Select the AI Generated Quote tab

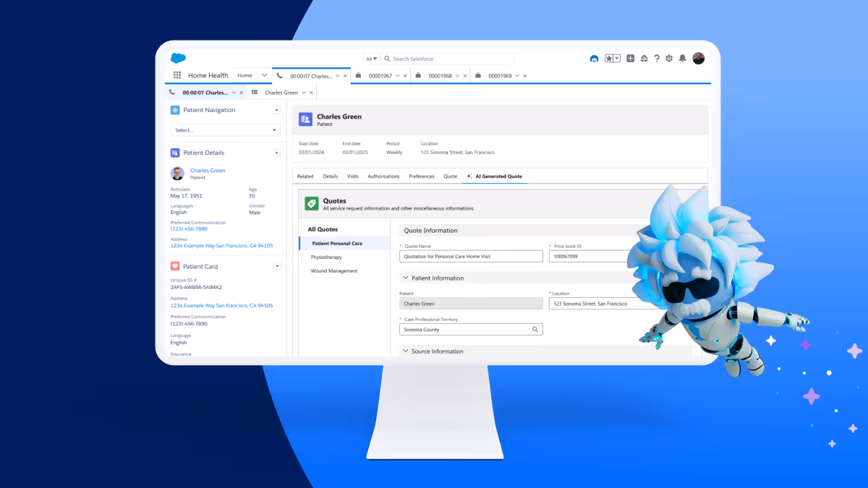point(495,176)
